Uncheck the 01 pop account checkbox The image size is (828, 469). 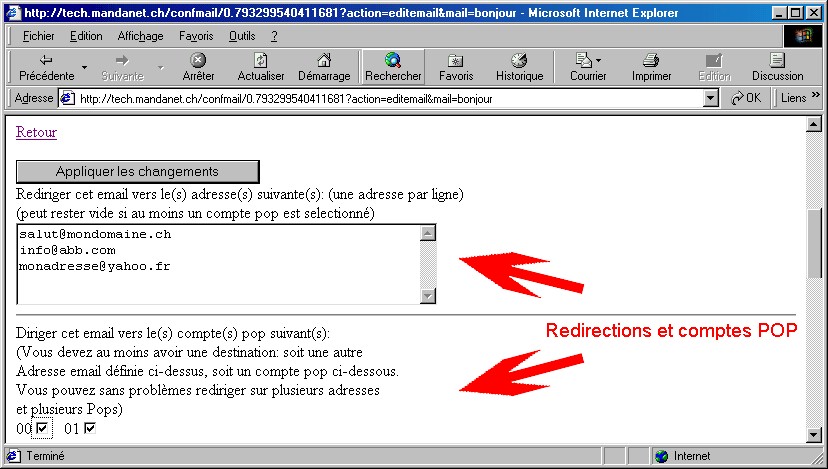coord(90,429)
